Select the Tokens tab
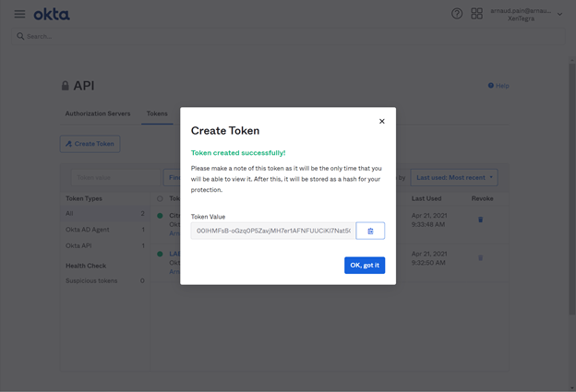Viewport: 576px width, 392px height. tap(157, 113)
